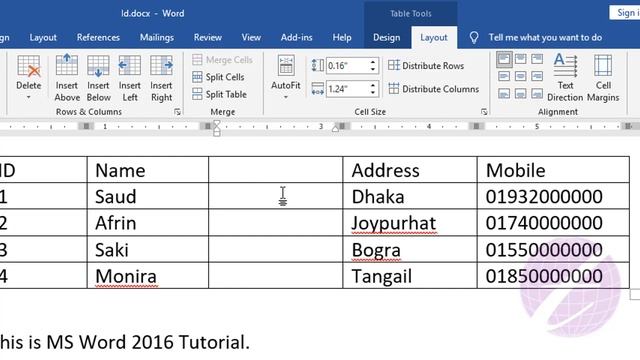Open the Mailings tab
Image resolution: width=640 pixels, height=360 pixels.
pyautogui.click(x=157, y=38)
